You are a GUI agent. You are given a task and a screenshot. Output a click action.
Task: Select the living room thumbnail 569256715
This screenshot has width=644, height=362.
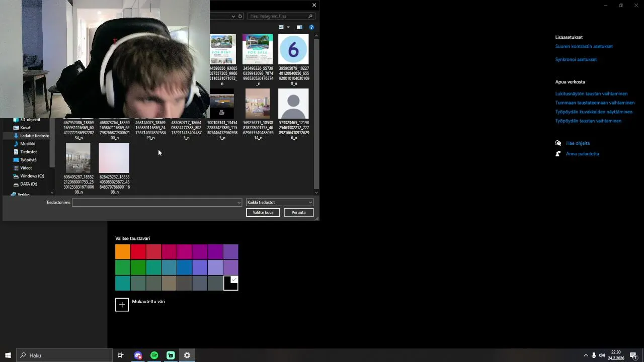tap(258, 104)
